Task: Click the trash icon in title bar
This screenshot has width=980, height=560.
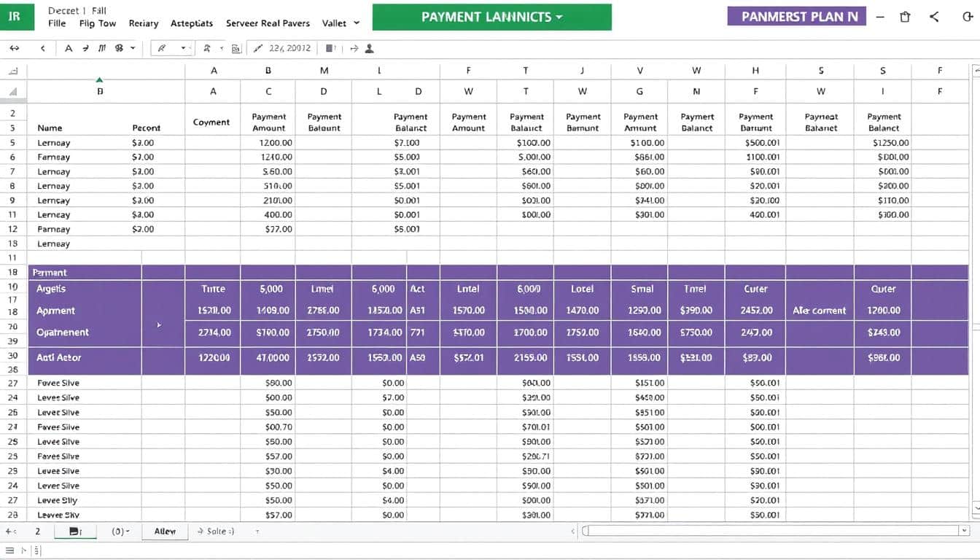Action: click(905, 17)
